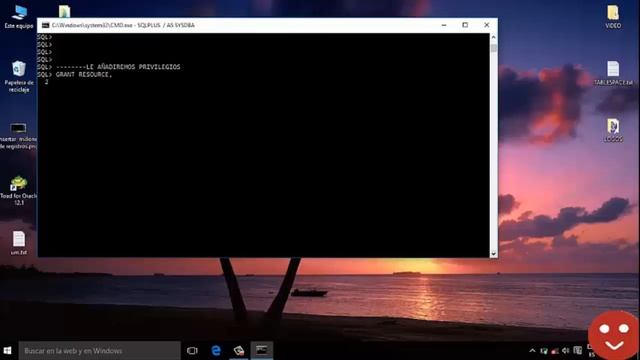Click the CMD scrollbar down arrow
Screen dimensions: 640x360
point(493,254)
